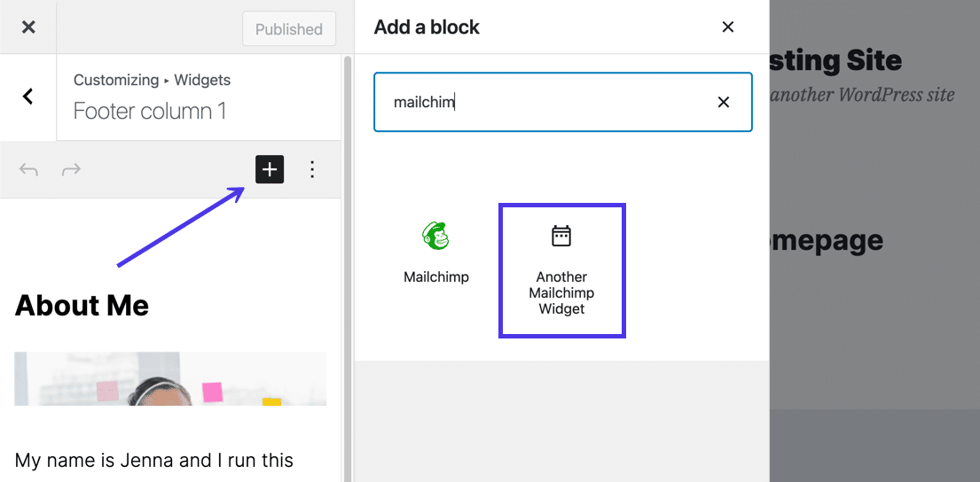Open the three-dot options menu
The height and width of the screenshot is (482, 980).
[312, 169]
